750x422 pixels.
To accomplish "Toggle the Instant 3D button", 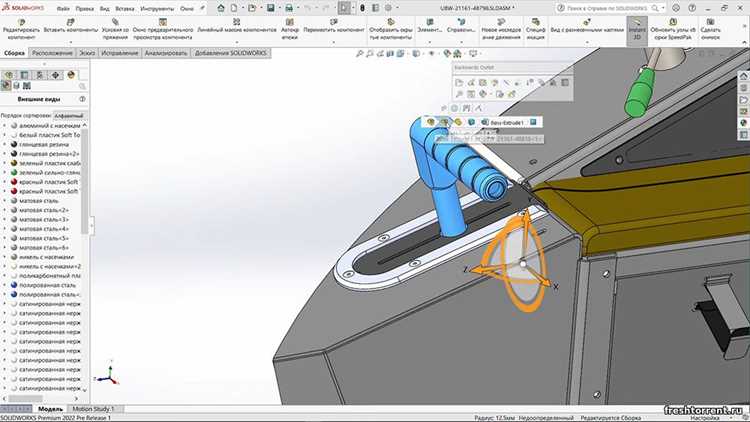I will pyautogui.click(x=637, y=29).
